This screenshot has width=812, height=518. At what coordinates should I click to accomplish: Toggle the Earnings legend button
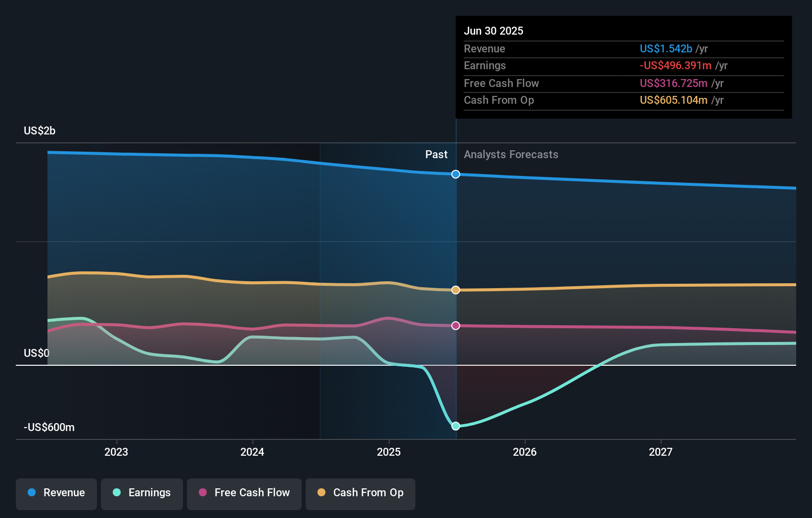click(x=142, y=494)
